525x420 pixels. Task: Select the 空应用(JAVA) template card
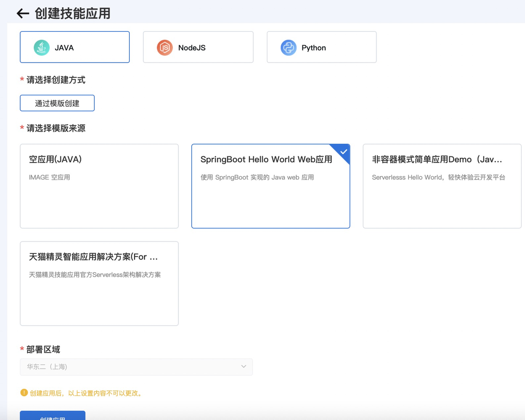click(99, 186)
